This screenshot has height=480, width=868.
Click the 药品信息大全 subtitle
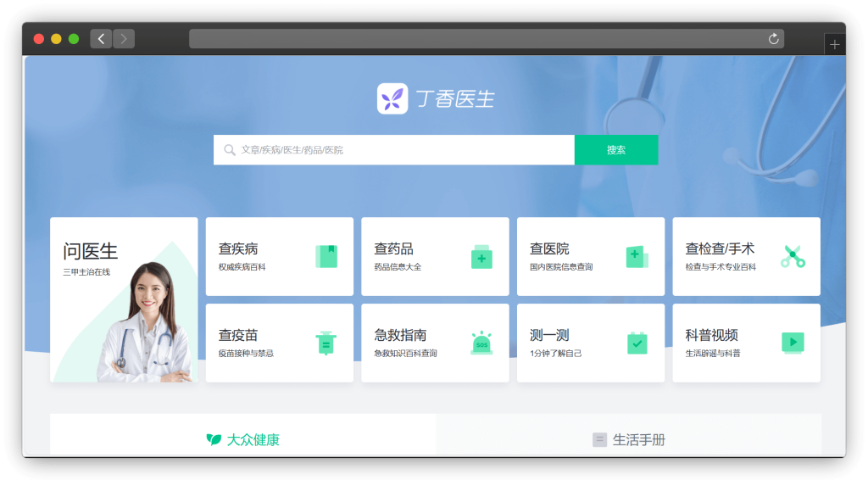click(398, 267)
